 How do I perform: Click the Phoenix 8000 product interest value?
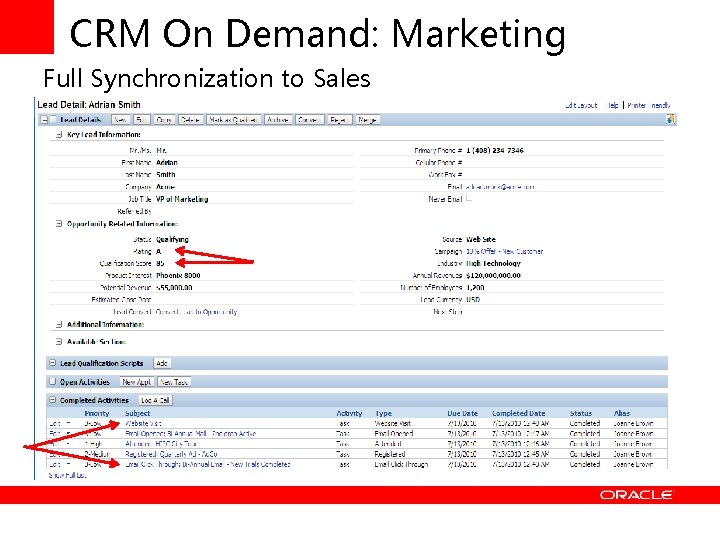click(178, 275)
